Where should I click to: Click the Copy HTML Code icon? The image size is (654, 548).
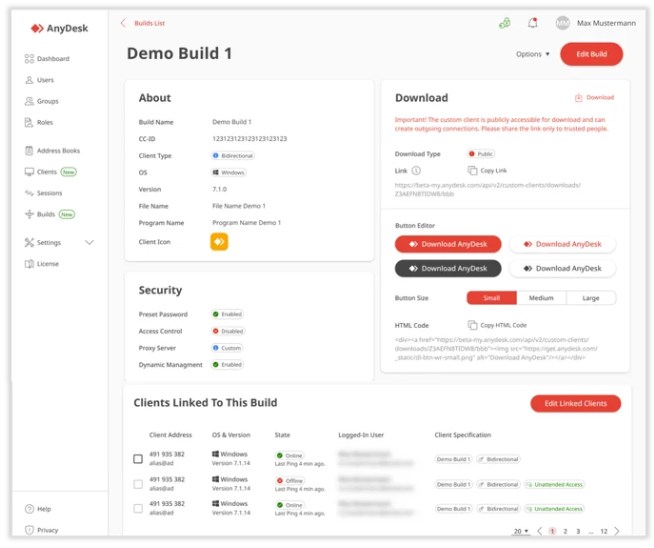(473, 325)
